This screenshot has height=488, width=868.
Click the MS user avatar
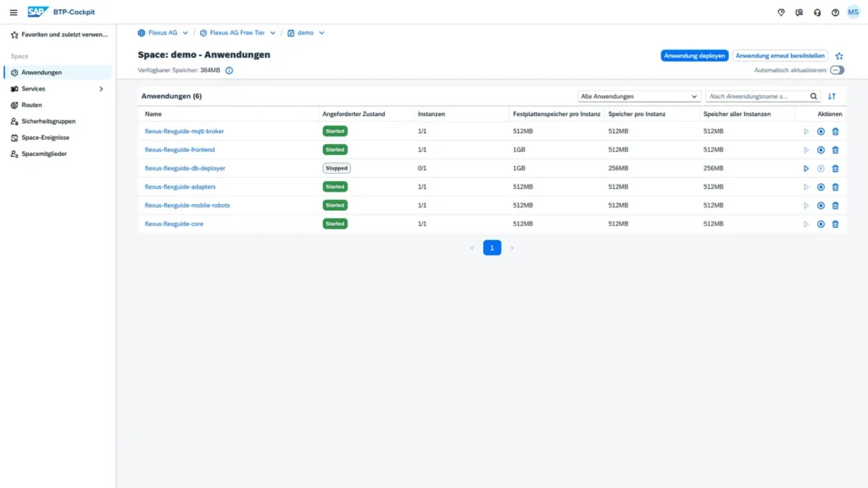click(x=854, y=12)
